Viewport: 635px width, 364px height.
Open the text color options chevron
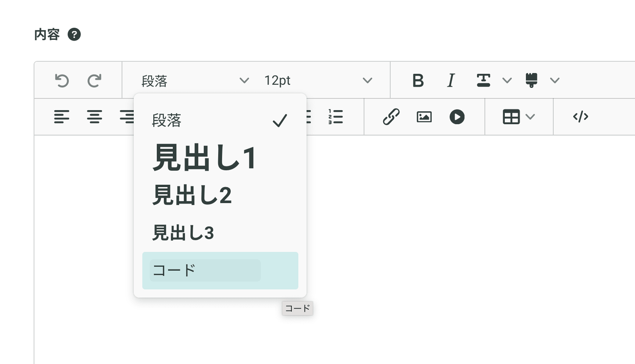pos(507,80)
